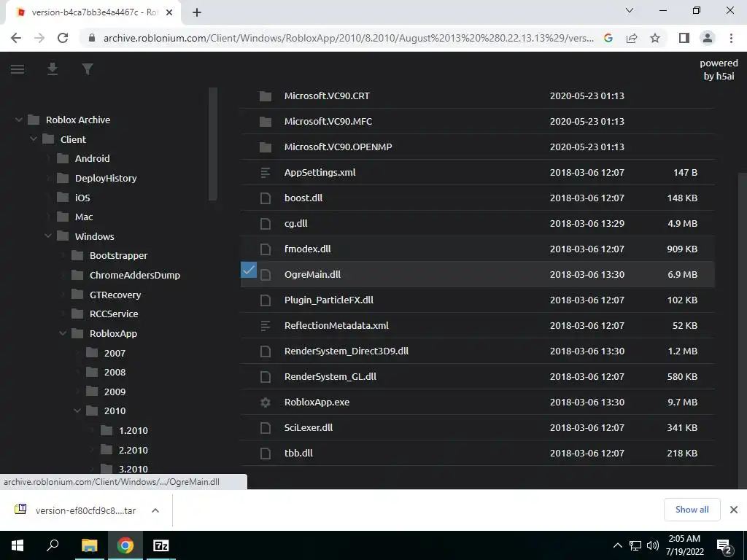747x560 pixels.
Task: Click the boost.dll file icon
Action: [x=266, y=198]
